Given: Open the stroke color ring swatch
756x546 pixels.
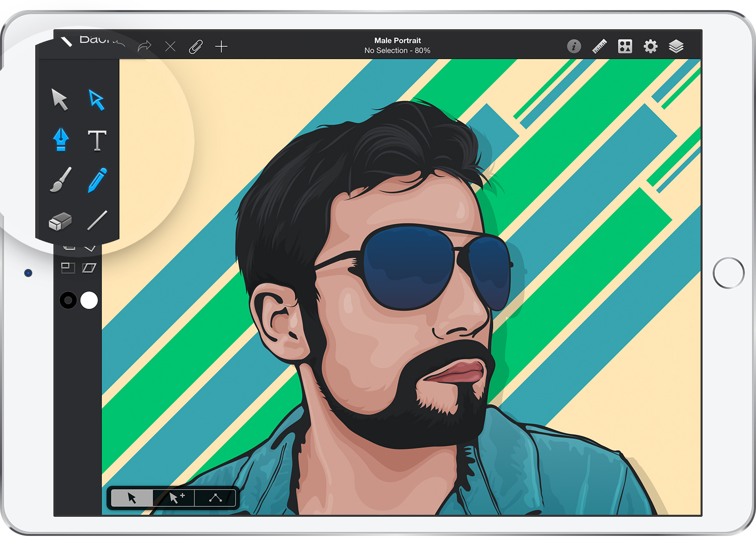Looking at the screenshot, I should pyautogui.click(x=68, y=300).
